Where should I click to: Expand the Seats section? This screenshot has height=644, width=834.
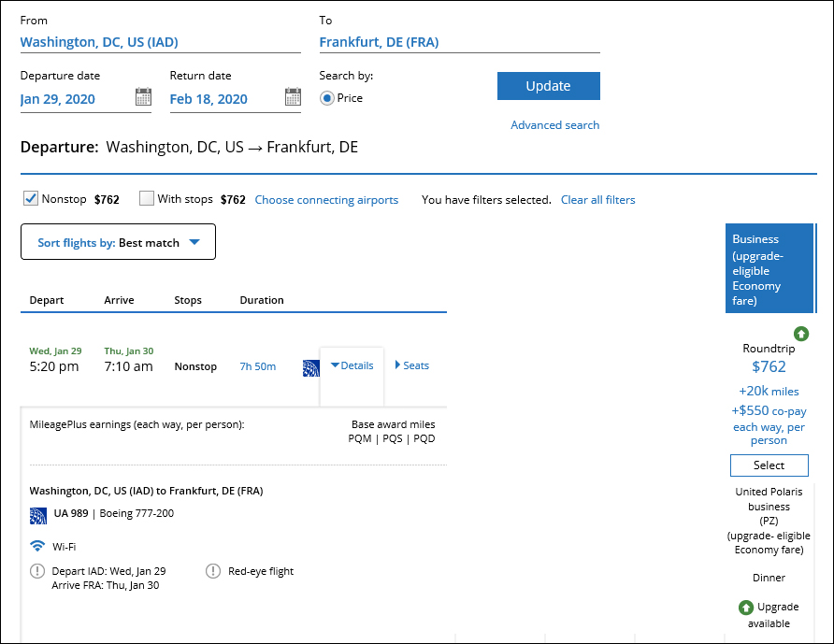tap(411, 365)
